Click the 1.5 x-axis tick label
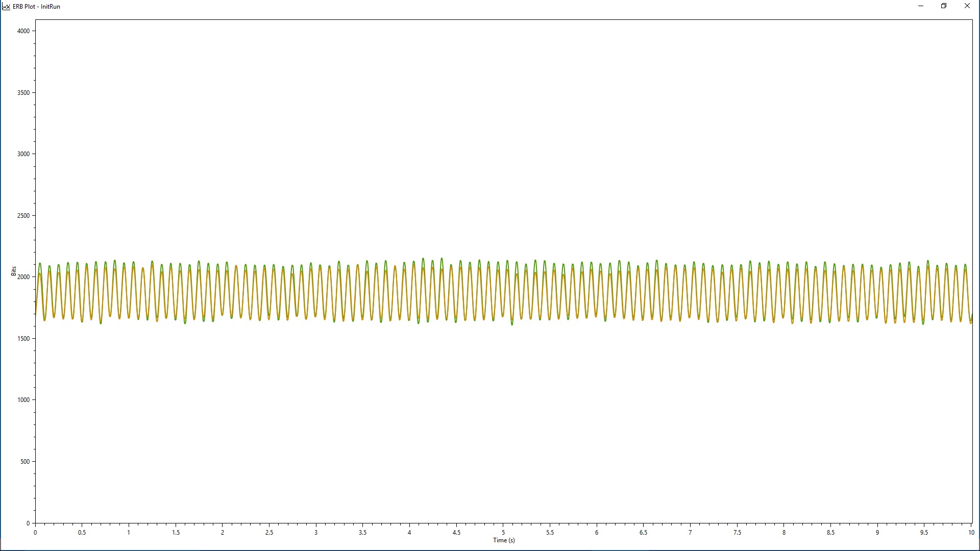Screen dimensions: 980x551 click(176, 533)
